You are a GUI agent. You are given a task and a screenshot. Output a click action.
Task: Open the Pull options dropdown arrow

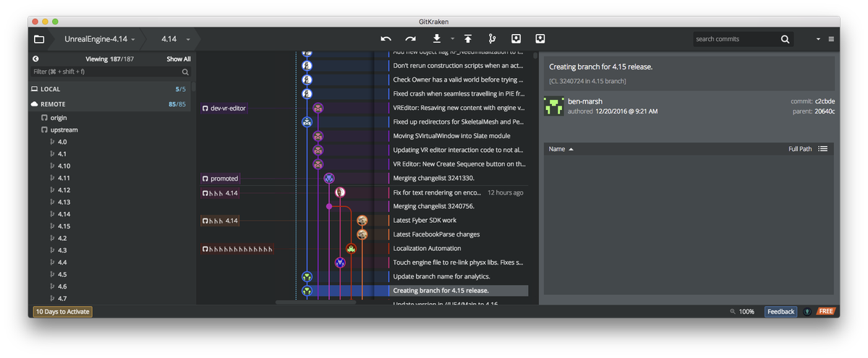tap(452, 39)
